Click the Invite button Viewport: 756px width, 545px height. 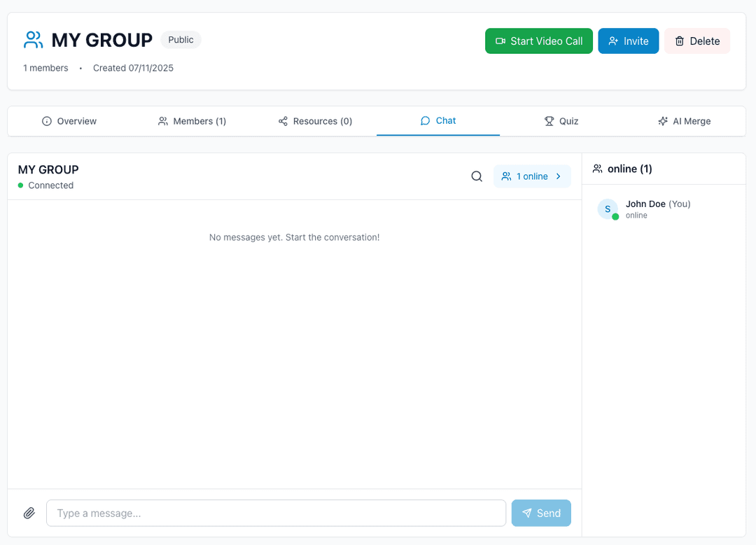628,41
